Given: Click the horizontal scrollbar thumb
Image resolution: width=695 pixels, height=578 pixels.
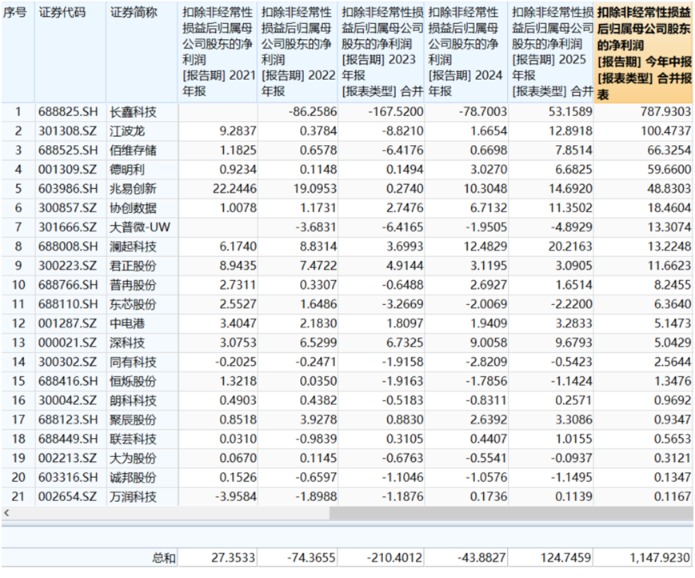Looking at the screenshot, I should point(511,513).
